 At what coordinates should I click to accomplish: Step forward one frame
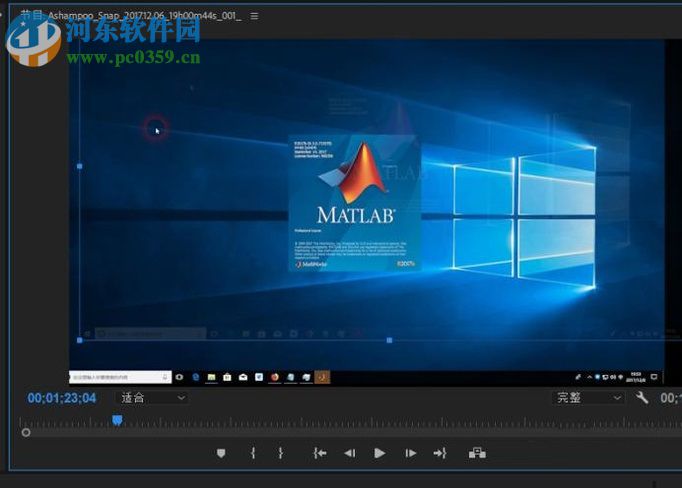coord(410,453)
